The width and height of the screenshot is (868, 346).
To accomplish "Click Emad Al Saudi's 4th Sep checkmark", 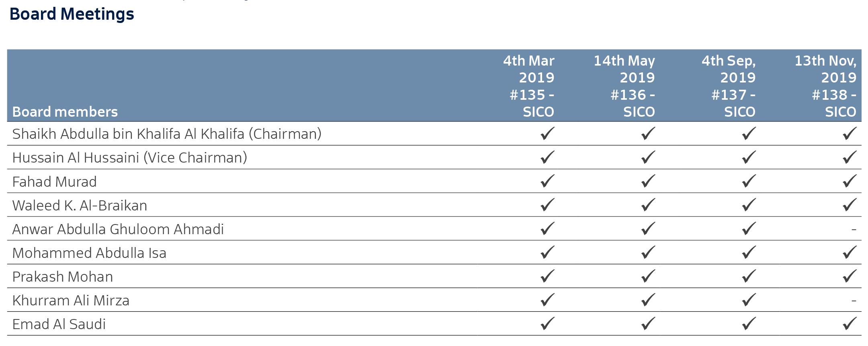I will (x=749, y=323).
